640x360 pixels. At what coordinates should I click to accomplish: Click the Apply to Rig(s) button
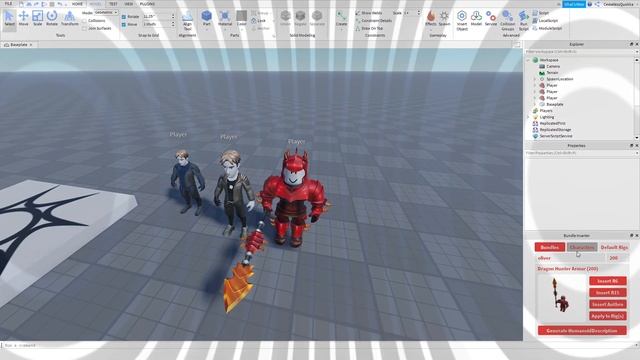[x=608, y=316]
